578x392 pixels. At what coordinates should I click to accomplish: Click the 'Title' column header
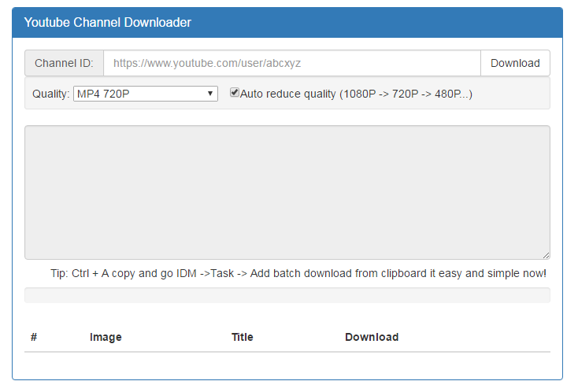tap(243, 337)
